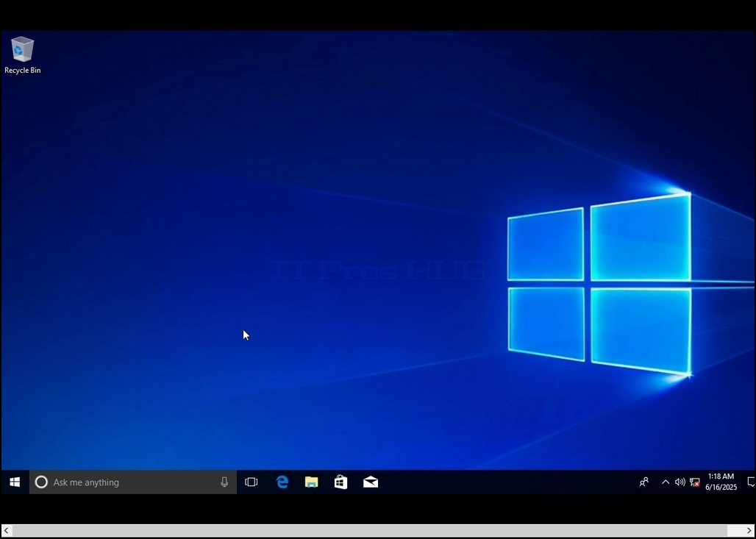756x539 pixels.
Task: Open the volume speaker icon
Action: (680, 482)
